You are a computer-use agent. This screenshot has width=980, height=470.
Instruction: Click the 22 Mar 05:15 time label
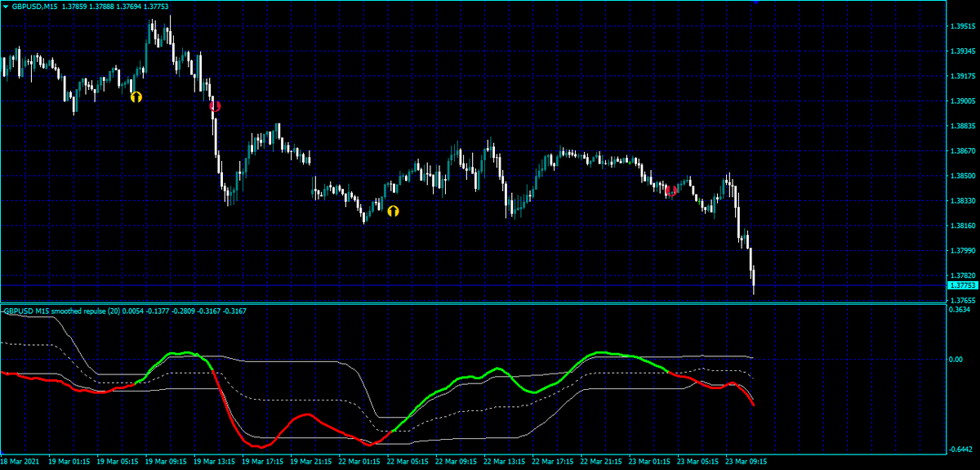point(408,462)
